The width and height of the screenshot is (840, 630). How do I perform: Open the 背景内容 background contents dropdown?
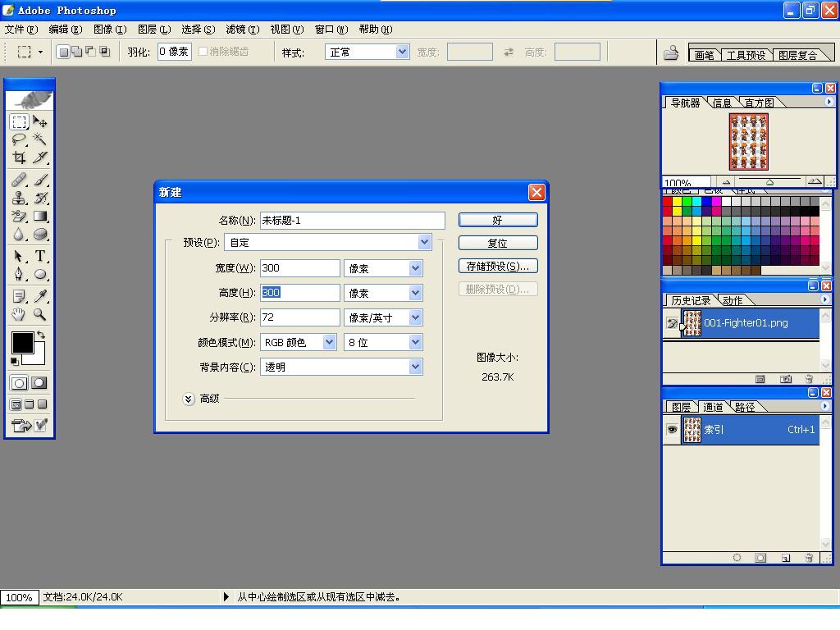tap(415, 367)
